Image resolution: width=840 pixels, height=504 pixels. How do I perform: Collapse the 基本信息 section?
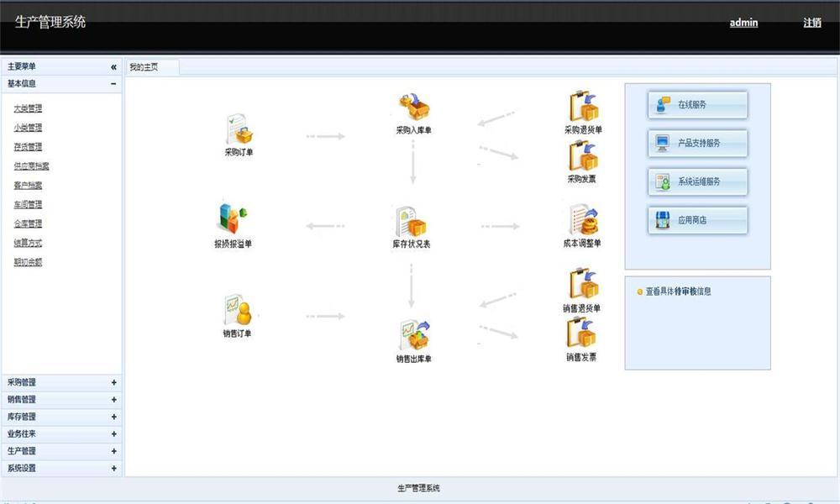click(113, 83)
